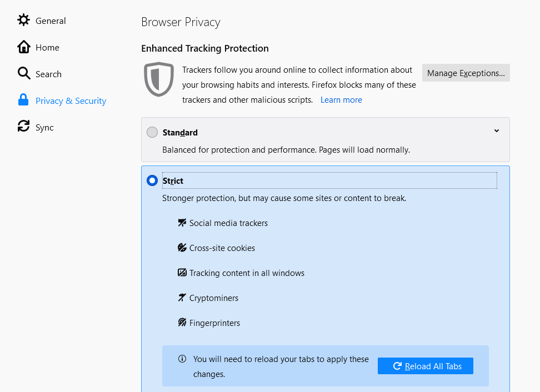Click the General gear icon
540x392 pixels.
click(23, 21)
